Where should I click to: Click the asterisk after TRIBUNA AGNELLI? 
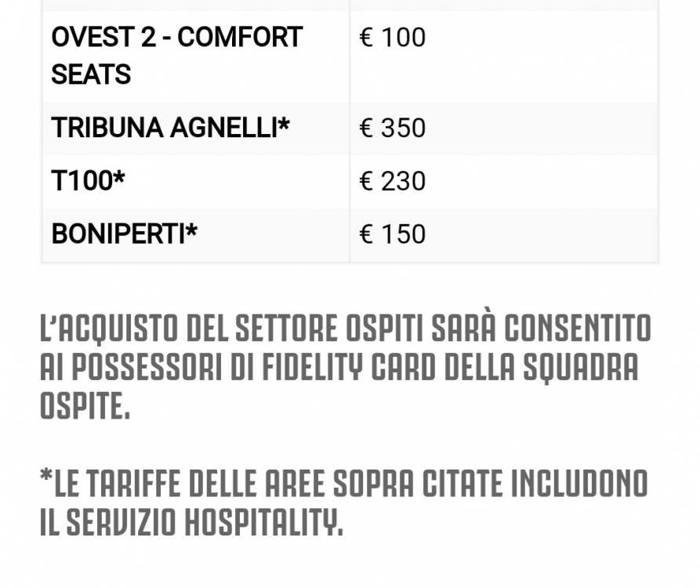pos(285,123)
